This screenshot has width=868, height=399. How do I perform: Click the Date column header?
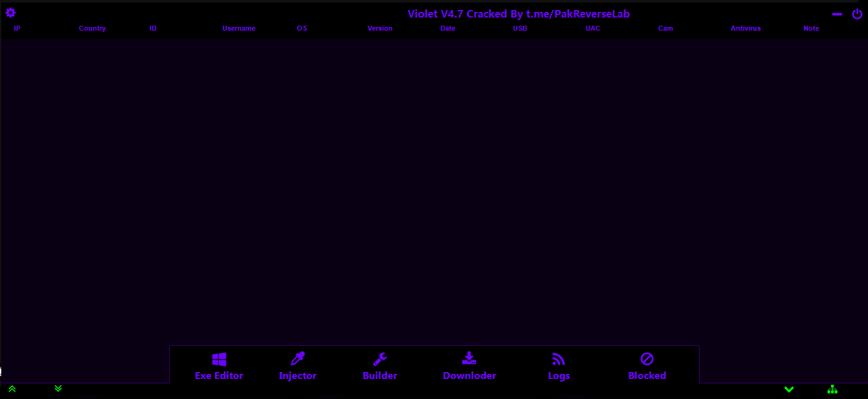(448, 28)
